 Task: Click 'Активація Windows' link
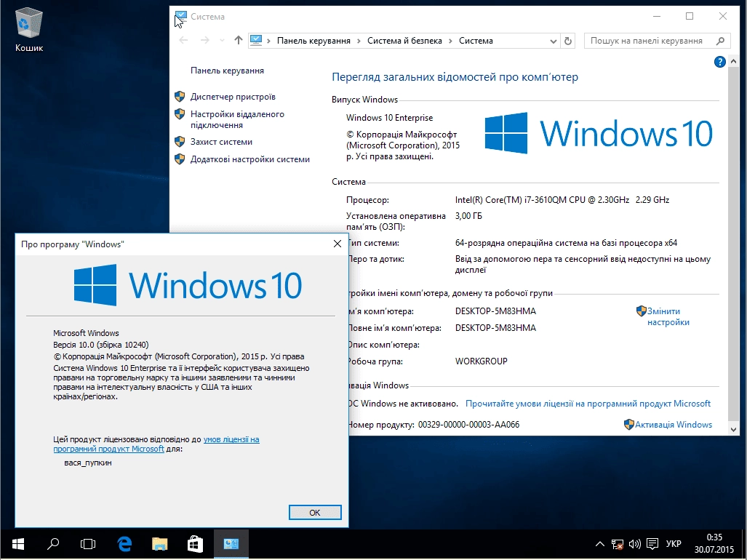point(674,425)
